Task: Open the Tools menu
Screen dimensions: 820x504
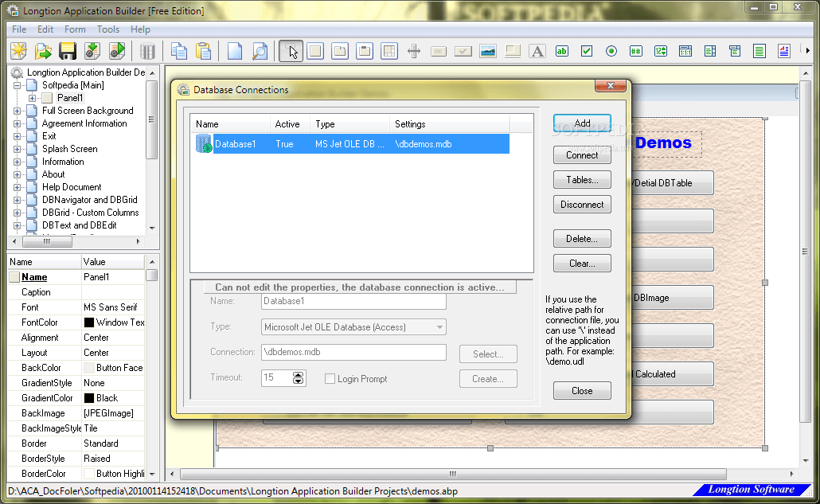Action: (x=107, y=29)
